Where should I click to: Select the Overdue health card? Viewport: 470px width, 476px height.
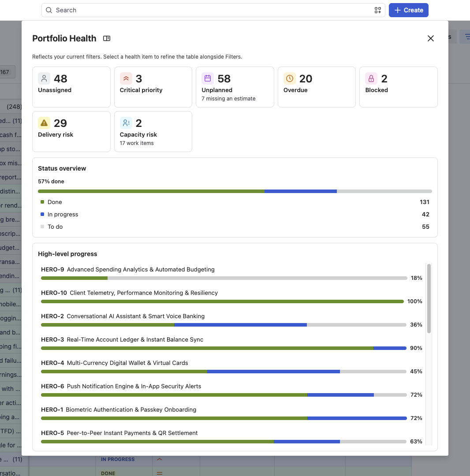(317, 87)
